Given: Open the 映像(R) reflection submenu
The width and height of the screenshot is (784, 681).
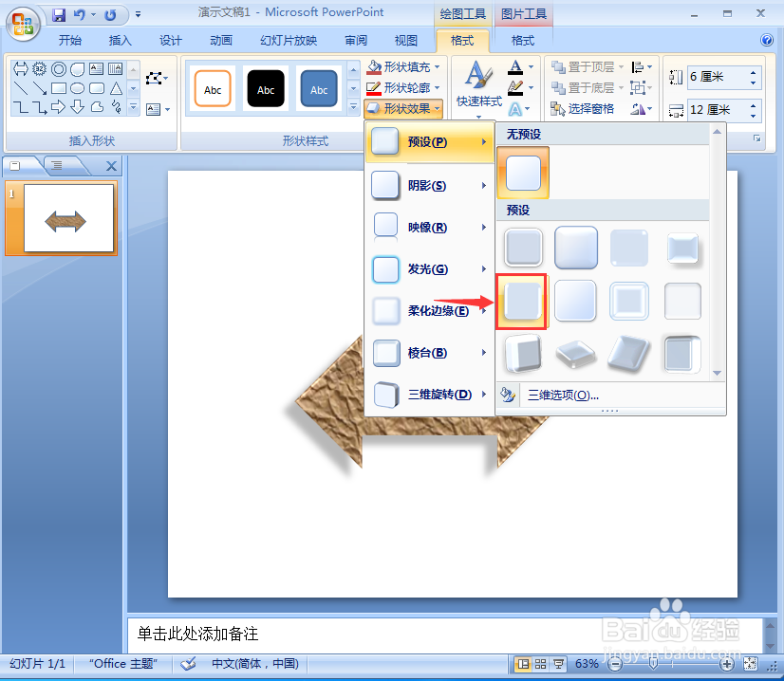Looking at the screenshot, I should point(430,228).
